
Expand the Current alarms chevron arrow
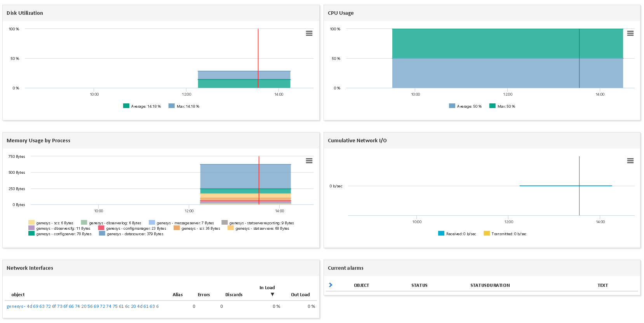click(331, 285)
